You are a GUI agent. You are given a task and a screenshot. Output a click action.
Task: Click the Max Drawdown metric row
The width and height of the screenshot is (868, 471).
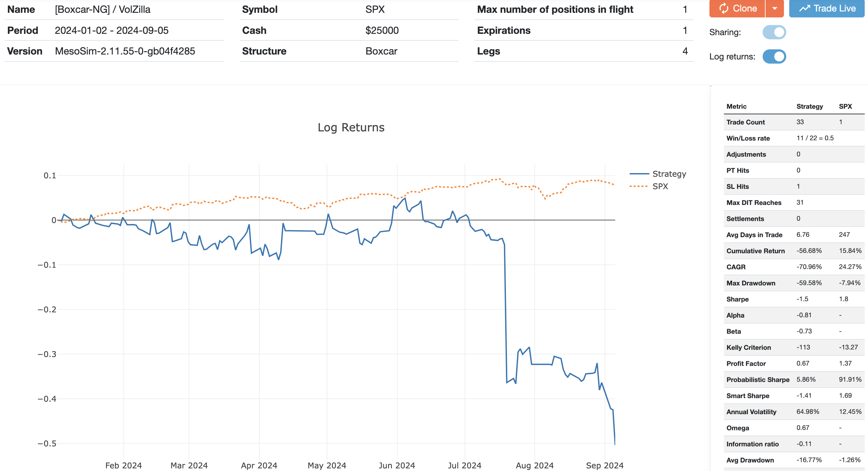click(751, 283)
